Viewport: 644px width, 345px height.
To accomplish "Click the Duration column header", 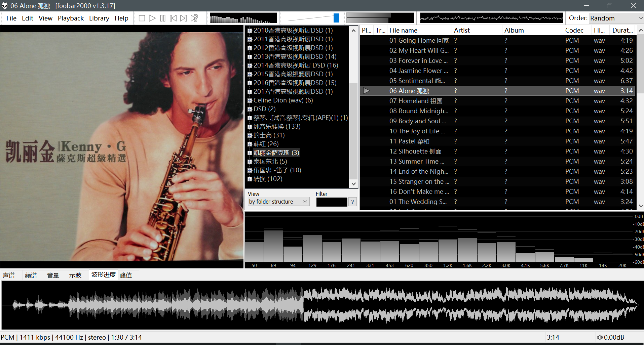I will [622, 30].
